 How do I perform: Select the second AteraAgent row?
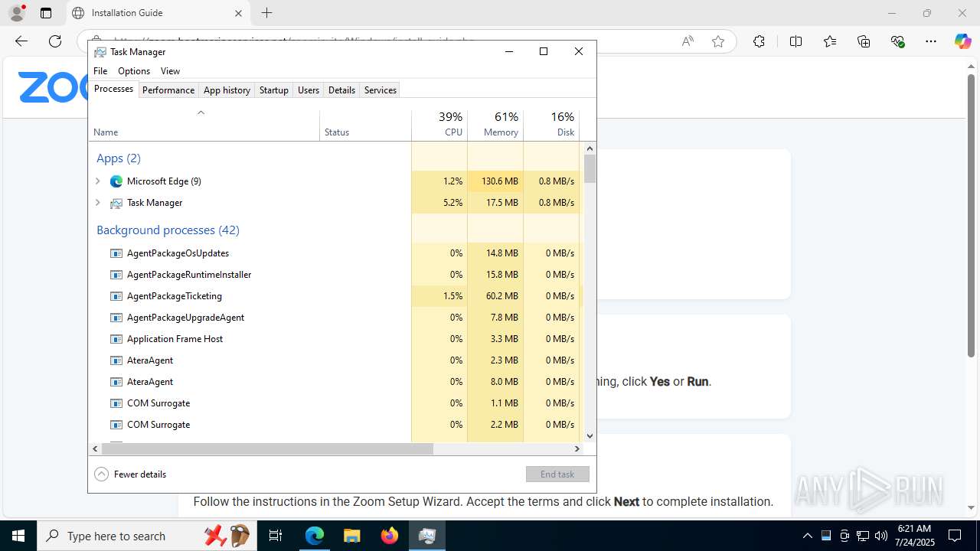click(x=336, y=382)
